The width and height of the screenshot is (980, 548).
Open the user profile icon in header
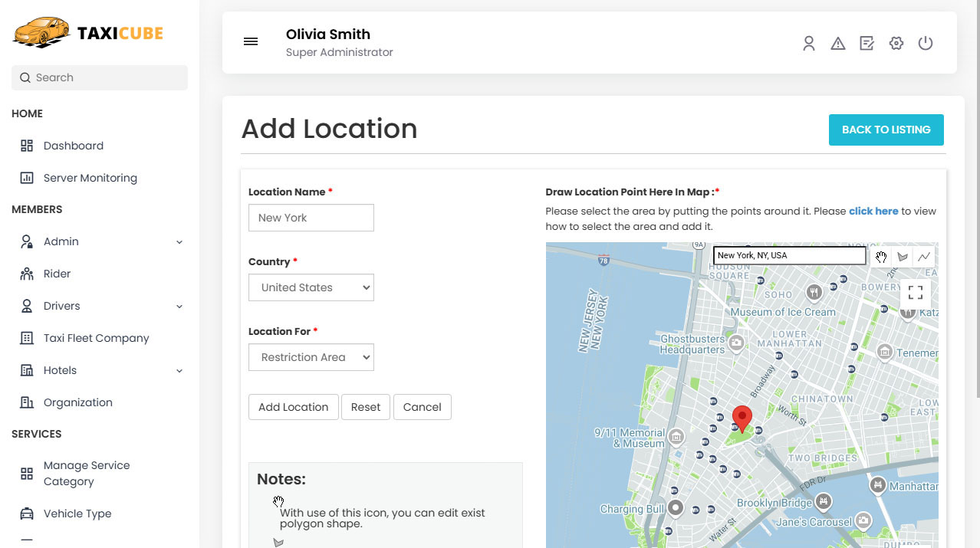[808, 44]
